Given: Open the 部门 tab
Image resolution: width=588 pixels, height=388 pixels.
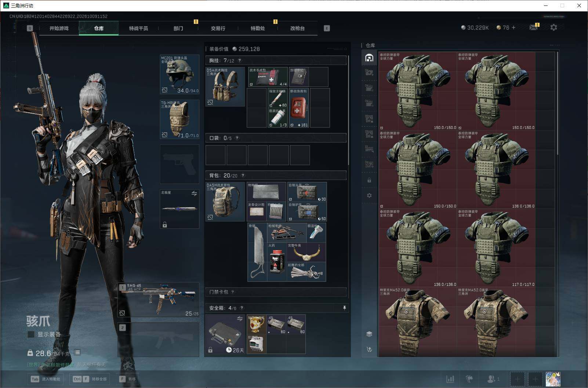Looking at the screenshot, I should pyautogui.click(x=178, y=28).
